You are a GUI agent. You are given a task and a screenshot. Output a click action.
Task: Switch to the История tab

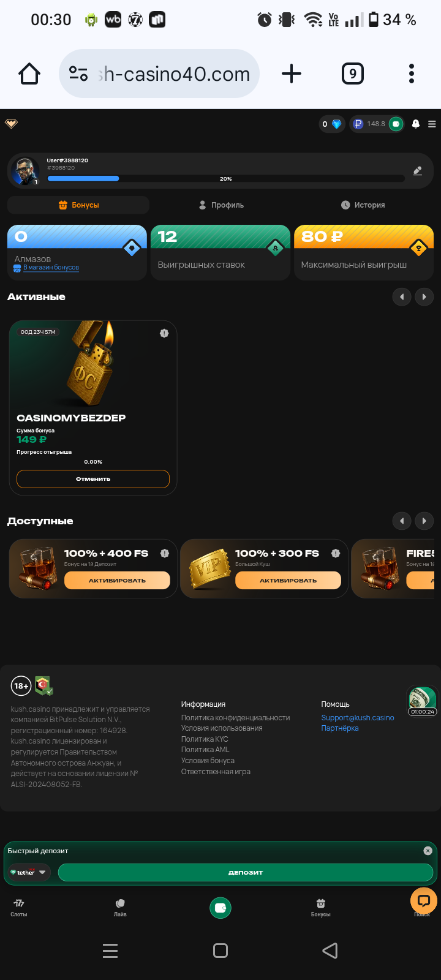pyautogui.click(x=363, y=205)
